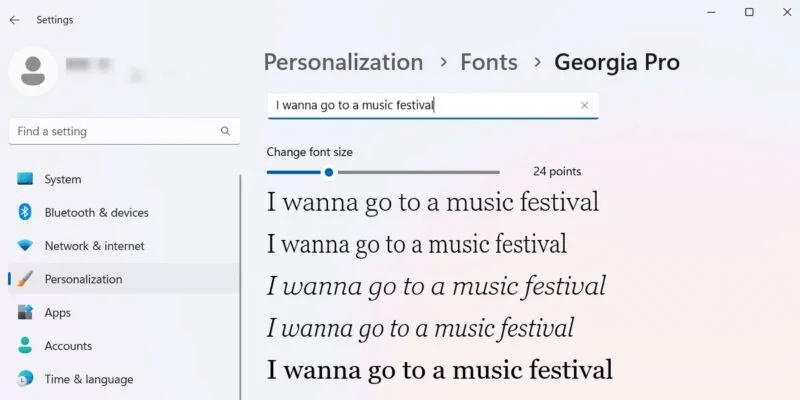Viewport: 800px width, 400px height.
Task: Click the Network wifi icon
Action: click(24, 246)
